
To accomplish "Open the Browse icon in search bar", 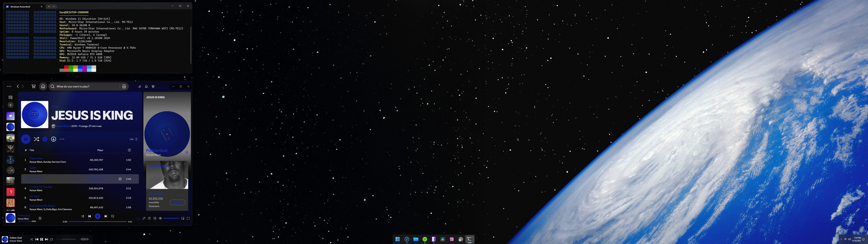I will (x=124, y=87).
